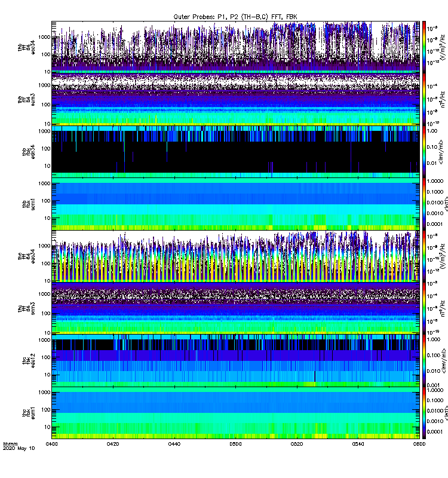Click the 'thc fff 64 eac34' panel label
Screen dimensions: 448x478
(26, 256)
